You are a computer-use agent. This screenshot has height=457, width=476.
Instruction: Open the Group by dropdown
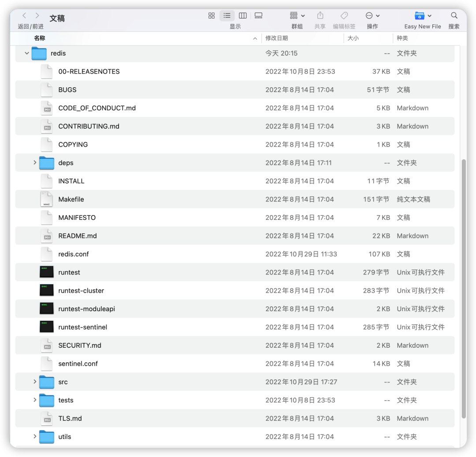297,15
